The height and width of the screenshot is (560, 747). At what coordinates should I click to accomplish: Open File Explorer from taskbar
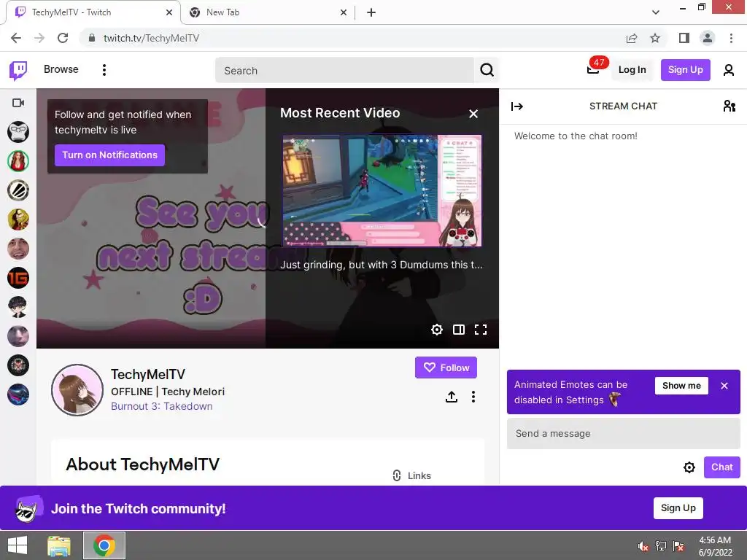[59, 545]
